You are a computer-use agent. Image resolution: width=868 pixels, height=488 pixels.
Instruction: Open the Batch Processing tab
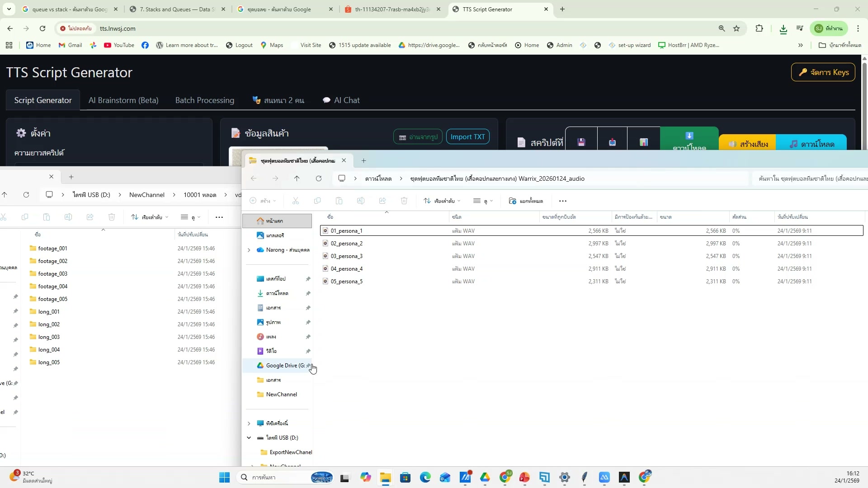204,100
